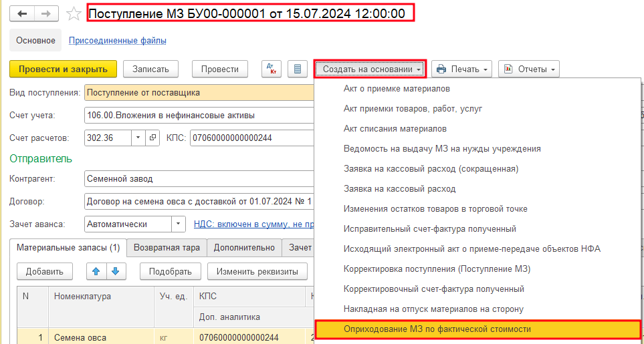644x344 pixels.
Task: Open Материальные запасы (1) tab
Action: 68,248
